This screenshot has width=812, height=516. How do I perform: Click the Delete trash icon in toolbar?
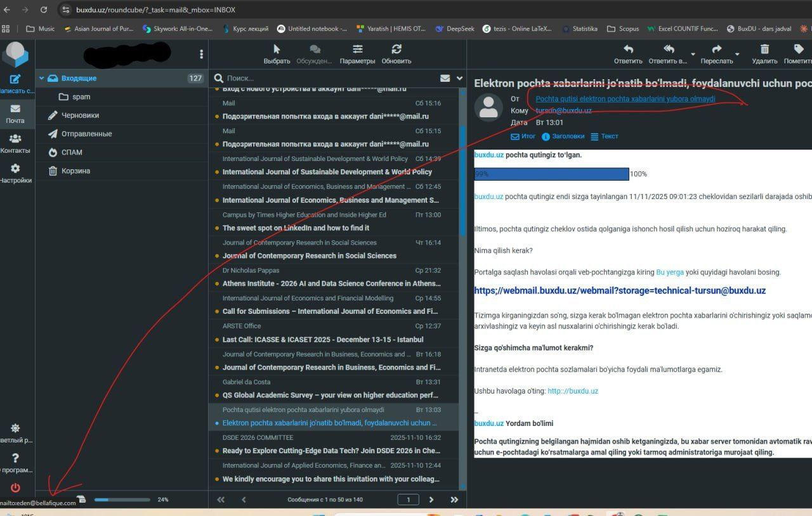pyautogui.click(x=764, y=49)
